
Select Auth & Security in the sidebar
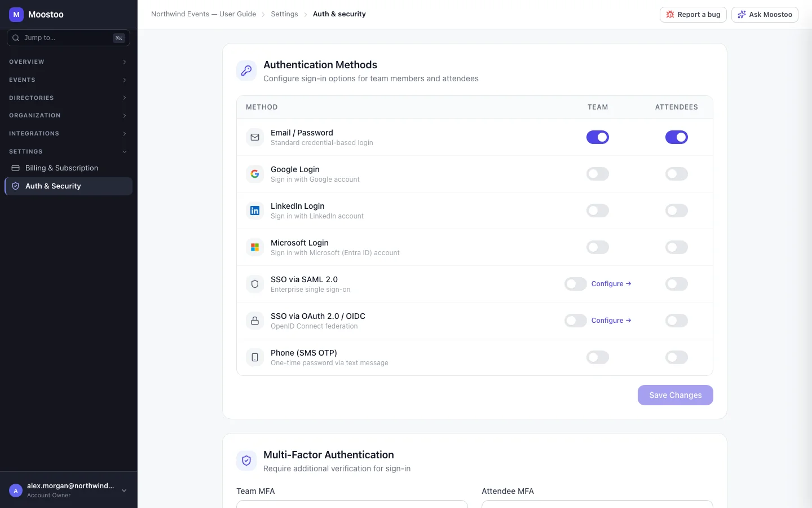tap(68, 186)
